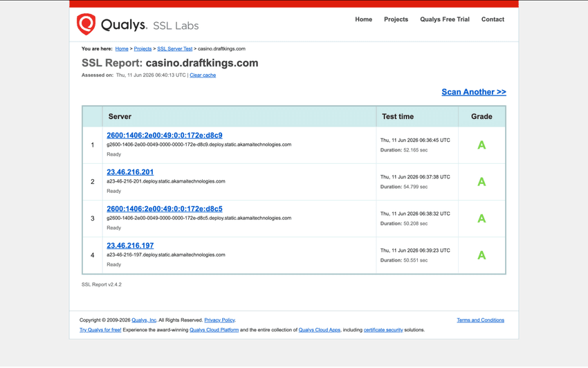Click test time Thu, 11 Jun 2026 06:39:23 UTC
The image size is (588, 368).
(415, 250)
